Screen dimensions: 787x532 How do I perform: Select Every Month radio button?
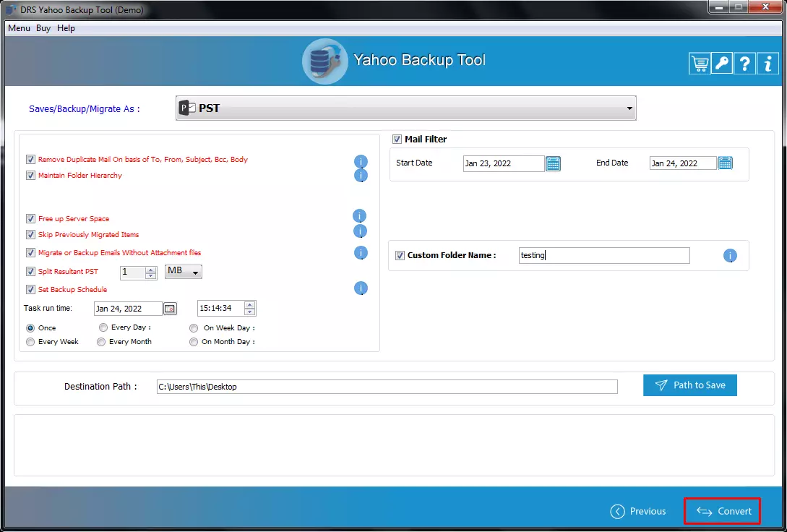101,342
